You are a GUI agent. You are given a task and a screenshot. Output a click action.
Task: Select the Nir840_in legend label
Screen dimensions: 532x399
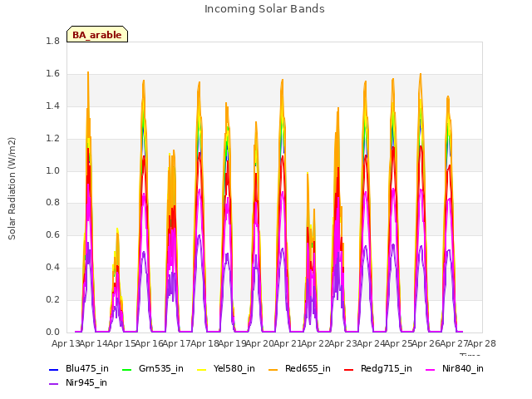pos(463,368)
